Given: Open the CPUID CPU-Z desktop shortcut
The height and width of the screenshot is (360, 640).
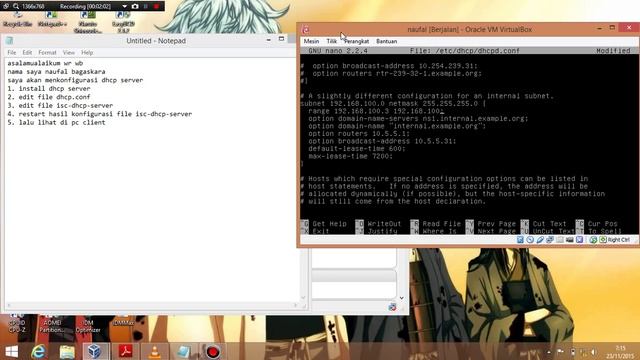Looking at the screenshot, I should coord(17,323).
